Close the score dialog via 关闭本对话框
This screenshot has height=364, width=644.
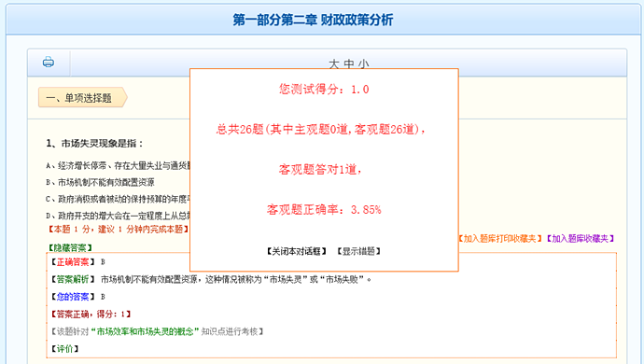coord(296,251)
